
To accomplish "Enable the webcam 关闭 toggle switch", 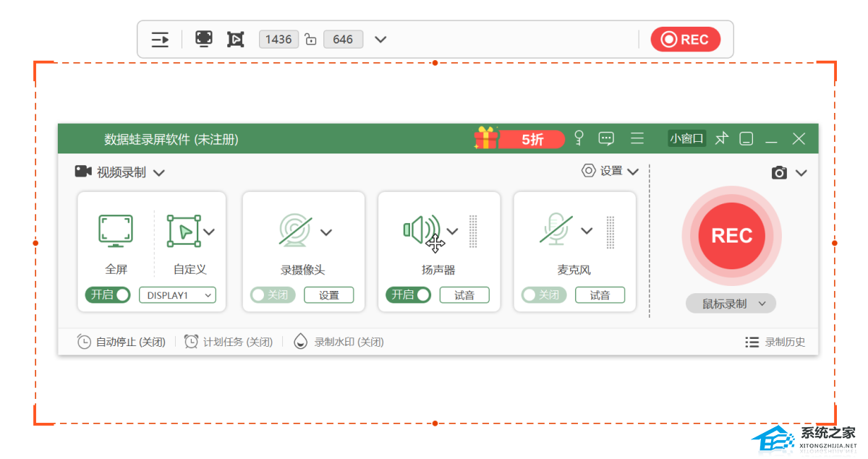I will coord(273,295).
